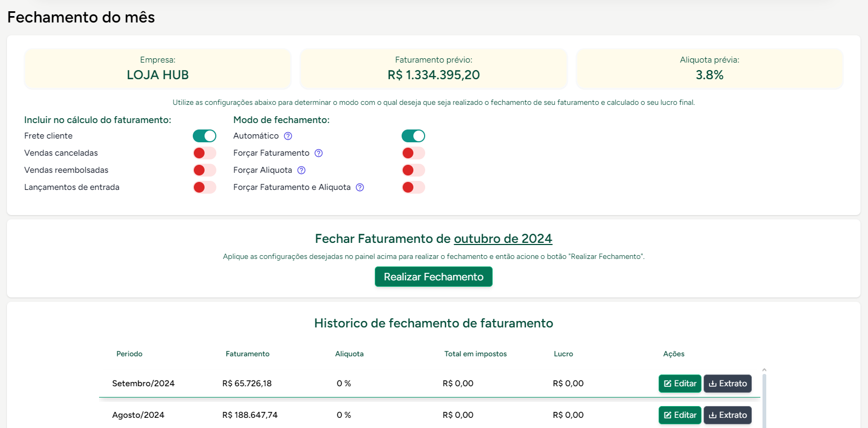
Task: Click the Periodo column header
Action: (130, 354)
